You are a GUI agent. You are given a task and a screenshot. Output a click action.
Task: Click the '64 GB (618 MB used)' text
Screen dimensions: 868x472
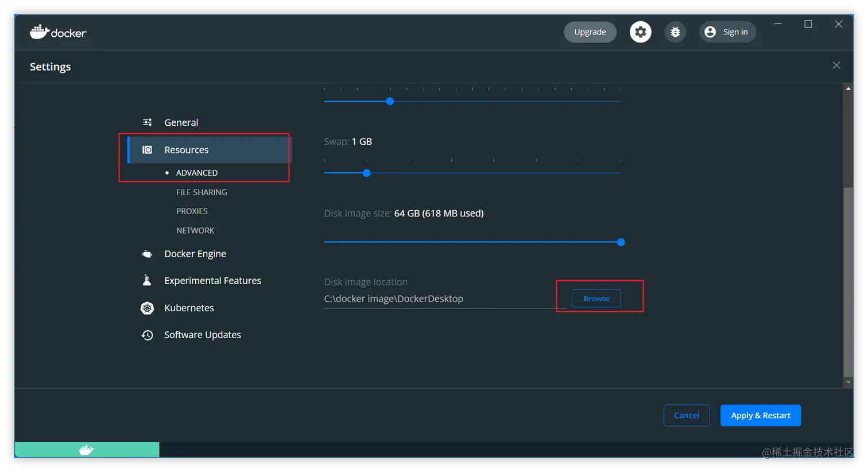[x=439, y=214]
